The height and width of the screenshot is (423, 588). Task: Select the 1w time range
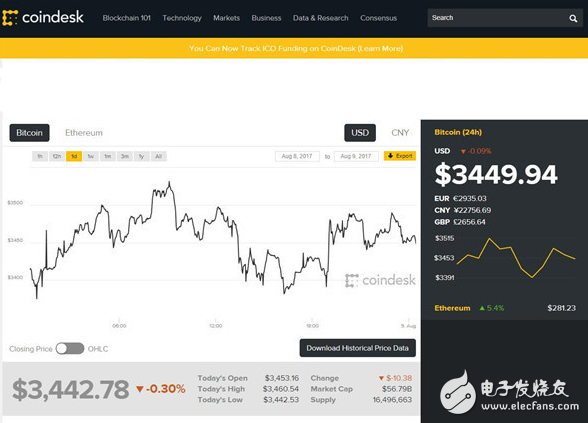(x=91, y=156)
